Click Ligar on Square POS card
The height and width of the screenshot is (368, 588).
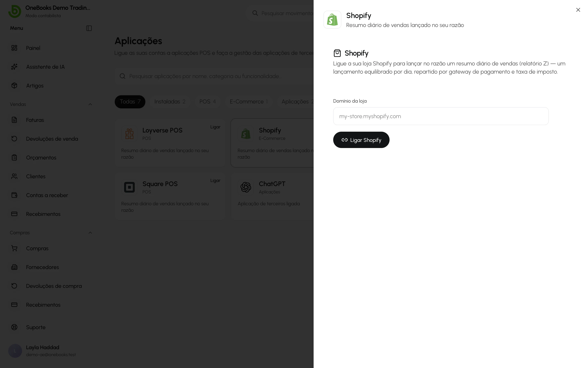[215, 181]
